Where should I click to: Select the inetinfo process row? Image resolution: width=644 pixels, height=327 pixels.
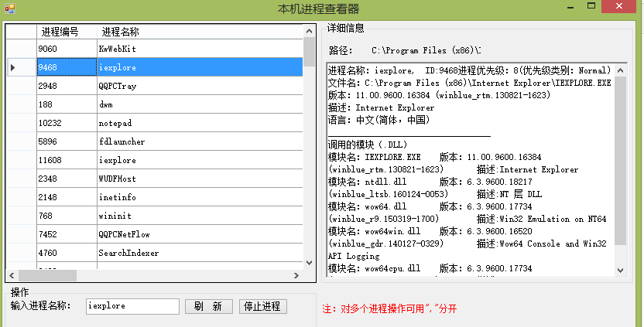(x=200, y=197)
